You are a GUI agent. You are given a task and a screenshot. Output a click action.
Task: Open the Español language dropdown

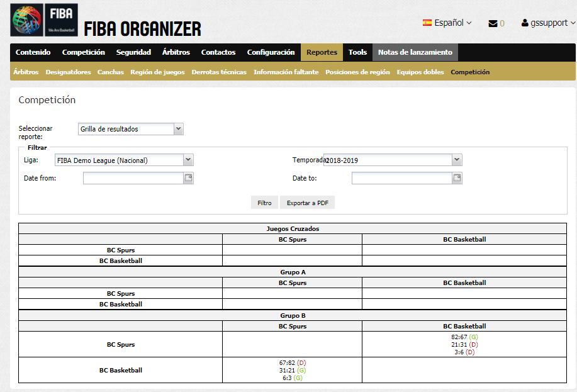tap(447, 23)
